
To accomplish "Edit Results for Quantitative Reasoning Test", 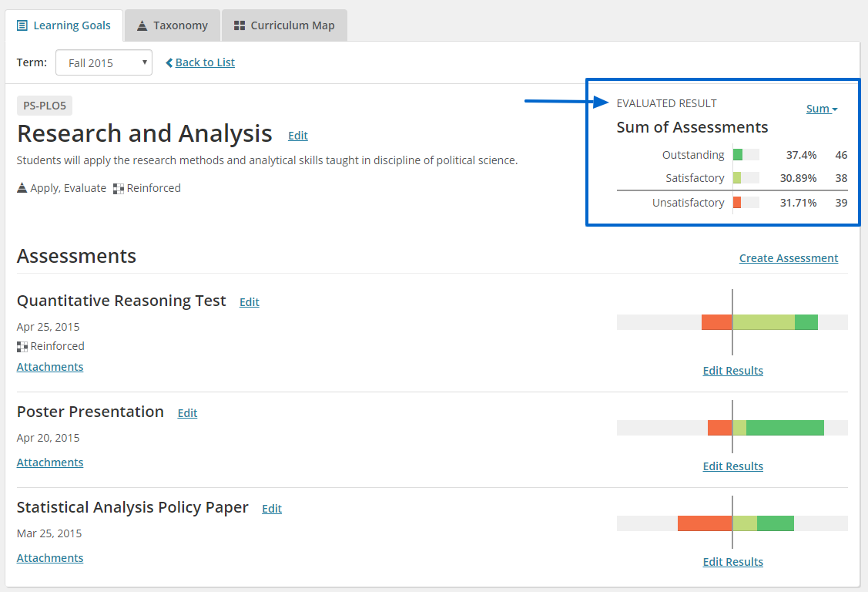I will tap(733, 371).
